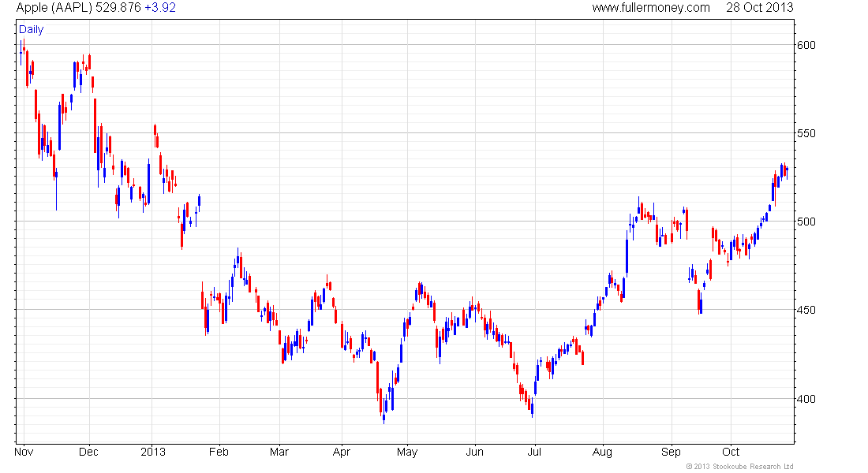Click the Jun month label
This screenshot has height=473, width=868.
[474, 452]
